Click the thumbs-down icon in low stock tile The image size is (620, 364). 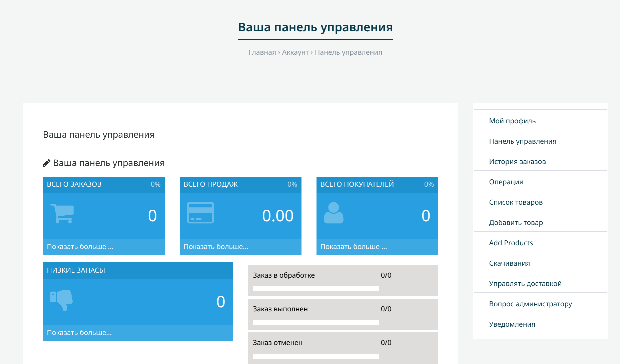62,300
